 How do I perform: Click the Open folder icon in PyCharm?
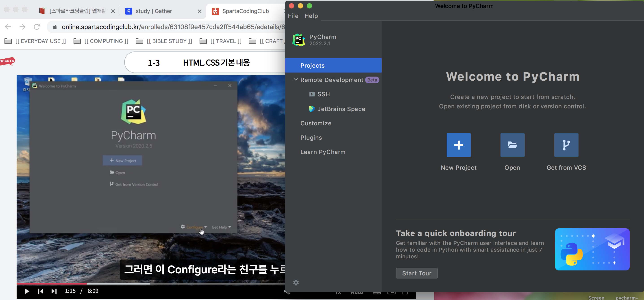pyautogui.click(x=512, y=145)
